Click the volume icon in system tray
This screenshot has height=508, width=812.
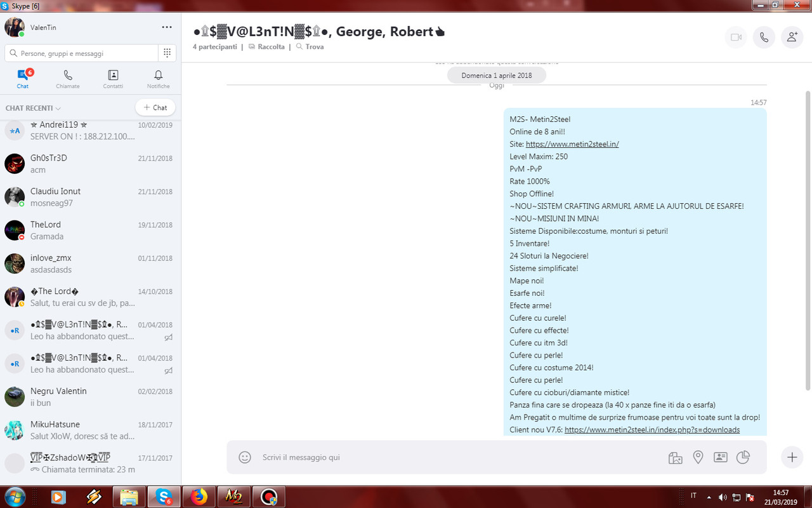723,497
